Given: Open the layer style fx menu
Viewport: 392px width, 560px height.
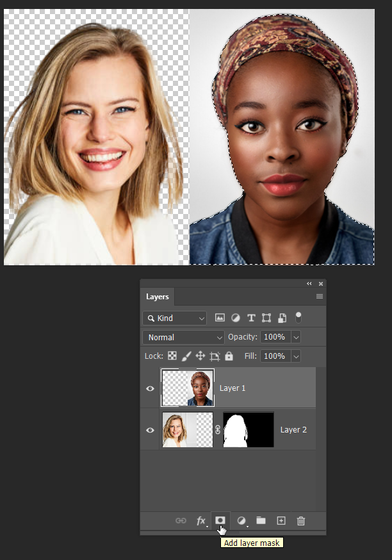Looking at the screenshot, I should 201,521.
